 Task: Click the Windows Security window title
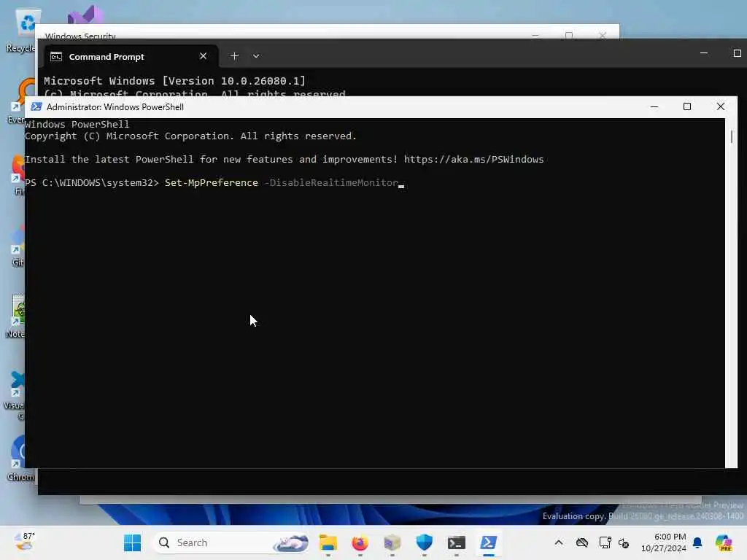(80, 36)
